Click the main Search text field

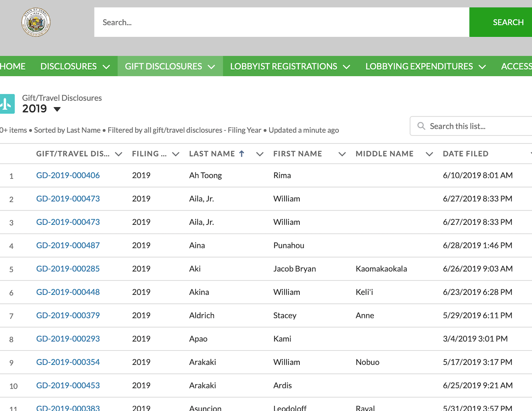[x=282, y=22]
